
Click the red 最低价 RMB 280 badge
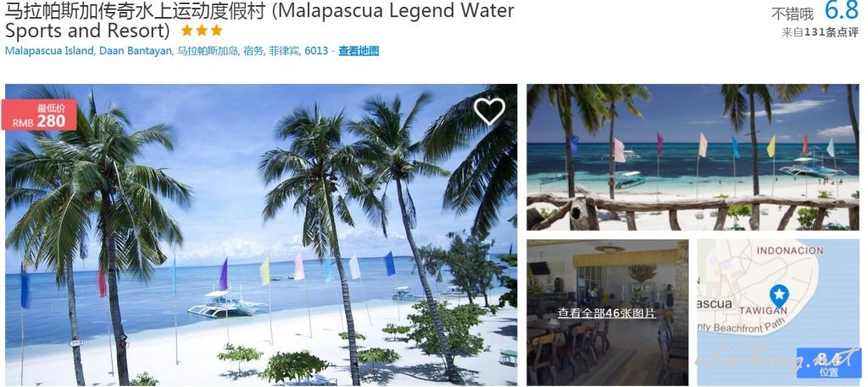point(39,115)
